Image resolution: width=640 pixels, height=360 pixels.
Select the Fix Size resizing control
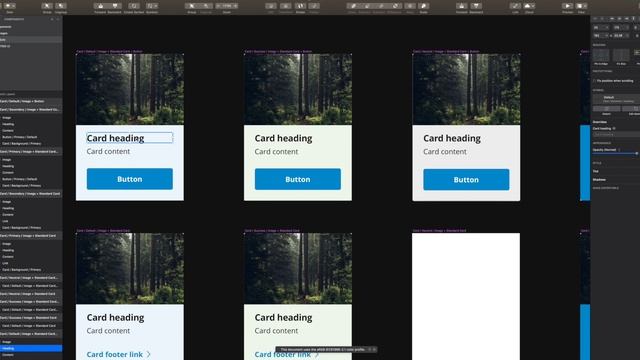621,55
